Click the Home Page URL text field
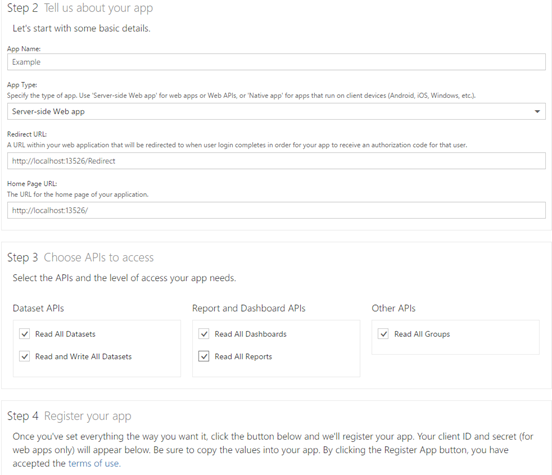This screenshot has width=552, height=475. coord(276,210)
